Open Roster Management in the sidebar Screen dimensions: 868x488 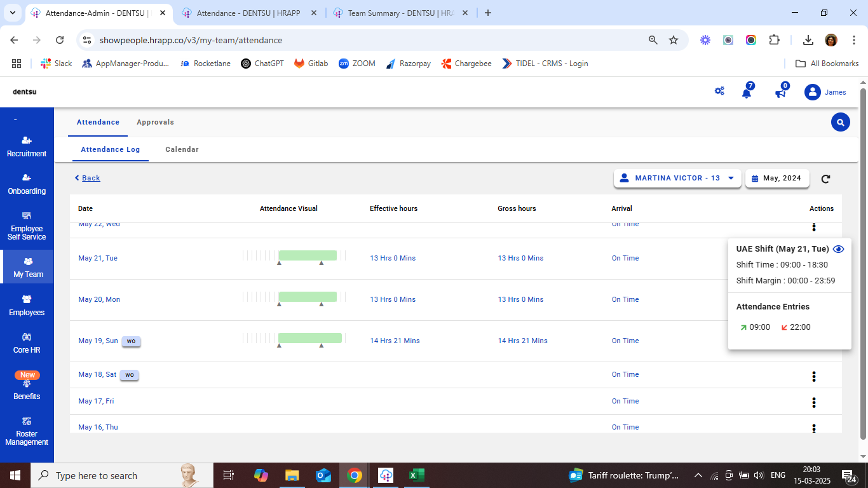[x=27, y=431]
